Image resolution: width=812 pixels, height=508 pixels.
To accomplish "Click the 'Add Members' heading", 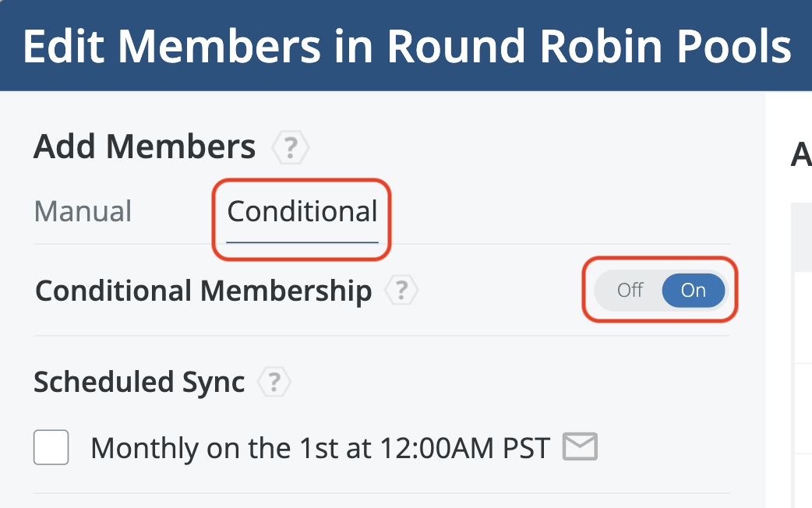I will tap(144, 146).
